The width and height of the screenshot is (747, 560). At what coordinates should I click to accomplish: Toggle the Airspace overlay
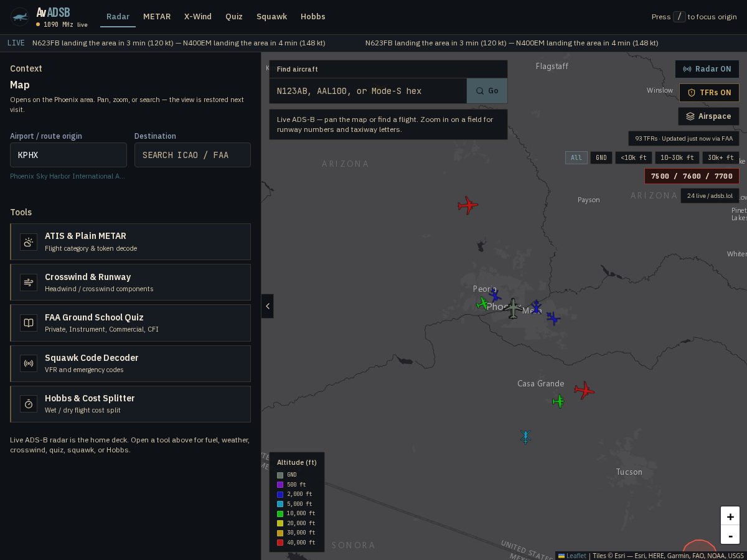point(708,116)
